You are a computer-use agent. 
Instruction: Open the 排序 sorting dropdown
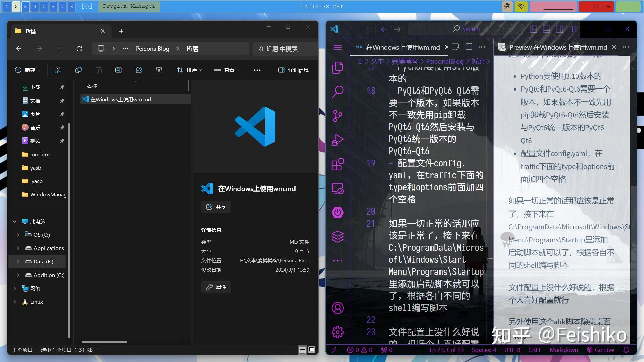(x=189, y=70)
